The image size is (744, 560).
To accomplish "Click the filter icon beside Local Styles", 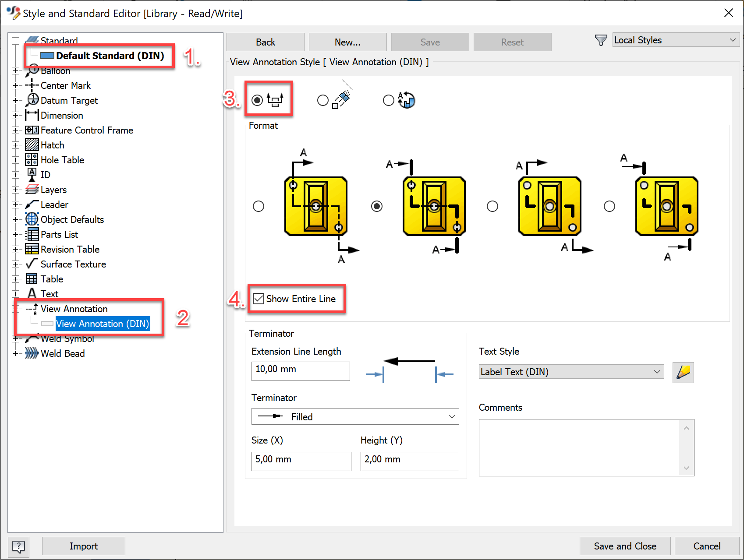I will coord(601,39).
